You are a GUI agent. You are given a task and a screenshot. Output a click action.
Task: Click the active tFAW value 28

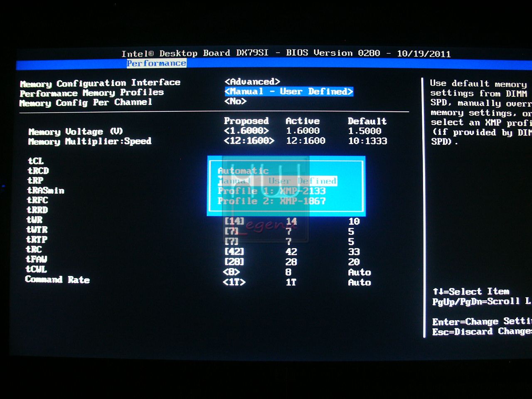click(x=291, y=262)
